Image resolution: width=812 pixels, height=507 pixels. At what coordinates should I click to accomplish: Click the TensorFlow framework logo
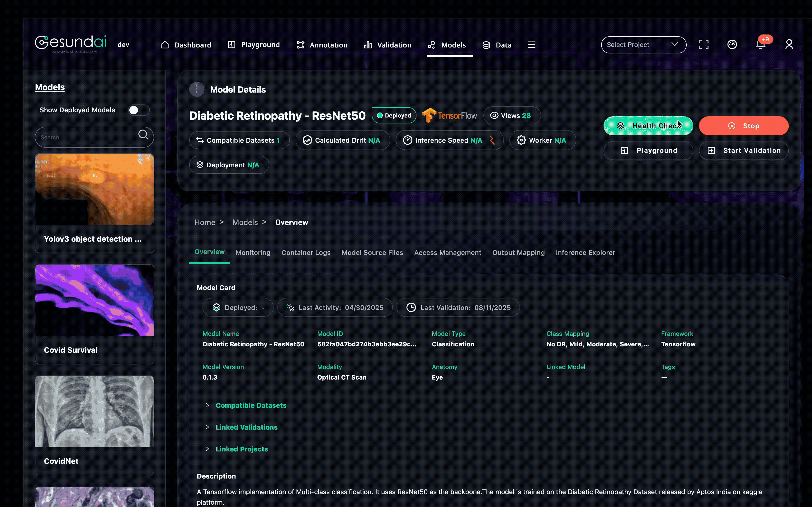click(449, 115)
